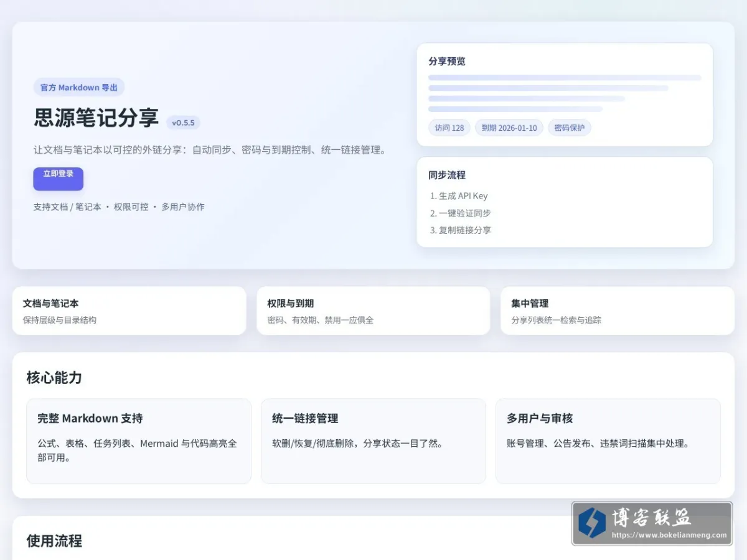Viewport: 747px width, 560px height.
Task: Open the 文档与笔记本 feature card
Action: coord(129,310)
